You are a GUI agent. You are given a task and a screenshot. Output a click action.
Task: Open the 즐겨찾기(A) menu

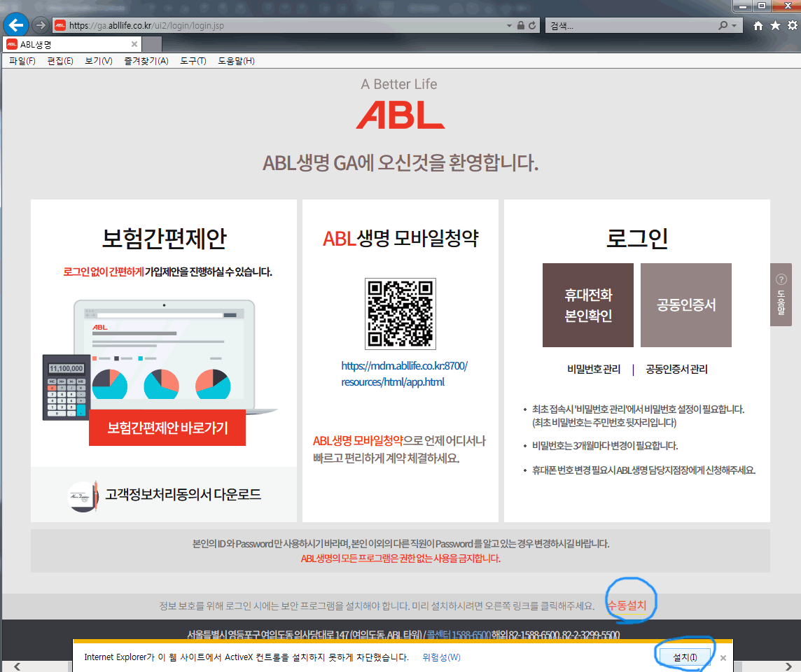pyautogui.click(x=146, y=61)
